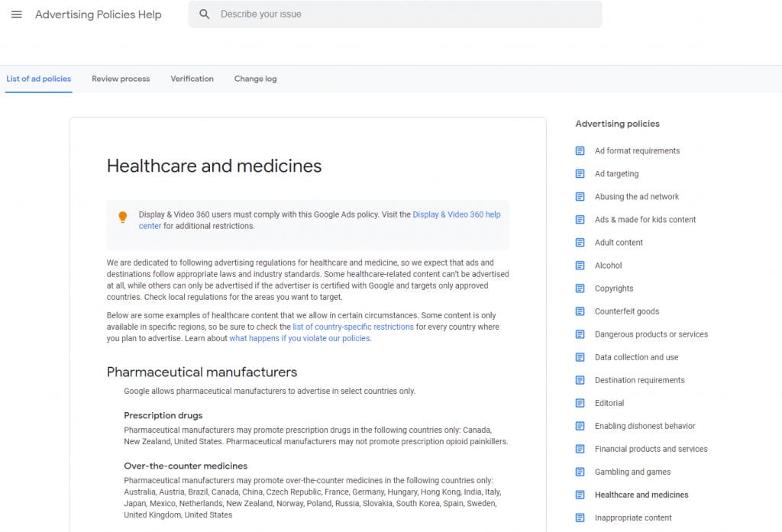Select the Ad format requirements article icon
The width and height of the screenshot is (782, 532).
tap(581, 150)
